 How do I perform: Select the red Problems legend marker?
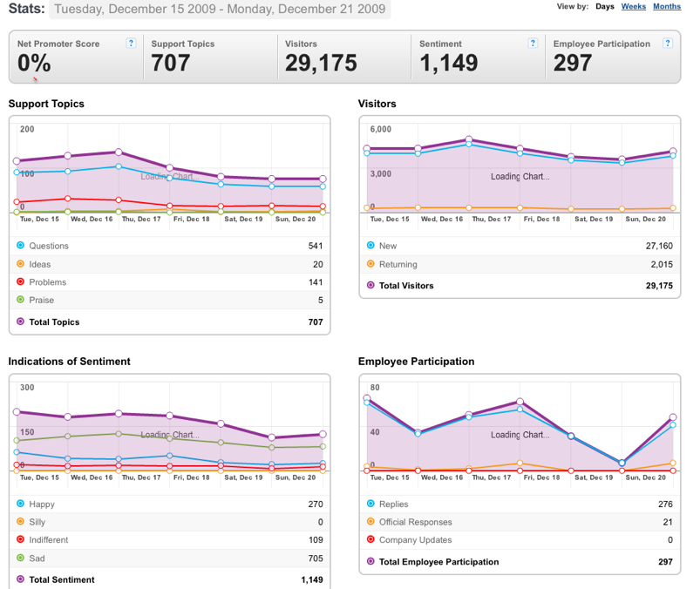[20, 281]
